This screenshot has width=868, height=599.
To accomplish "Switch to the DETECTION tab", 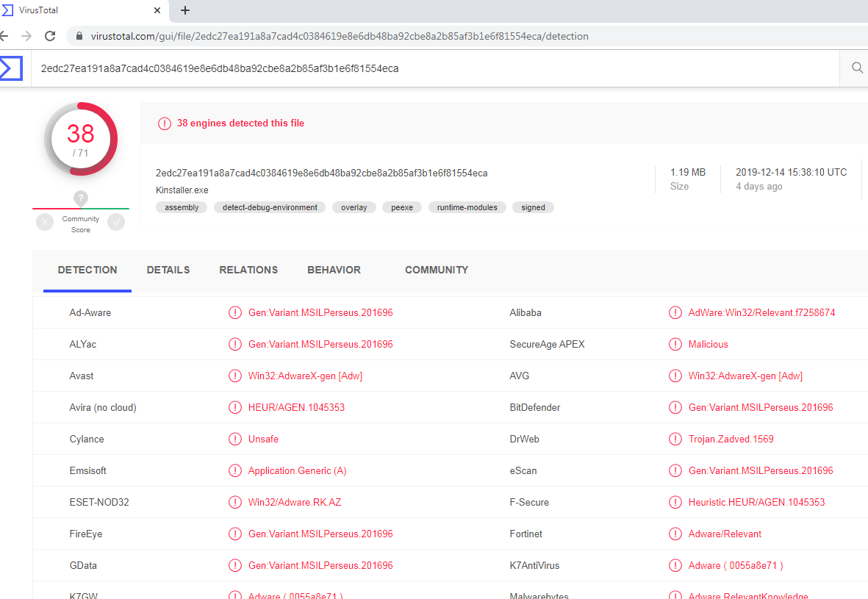I will (x=87, y=270).
